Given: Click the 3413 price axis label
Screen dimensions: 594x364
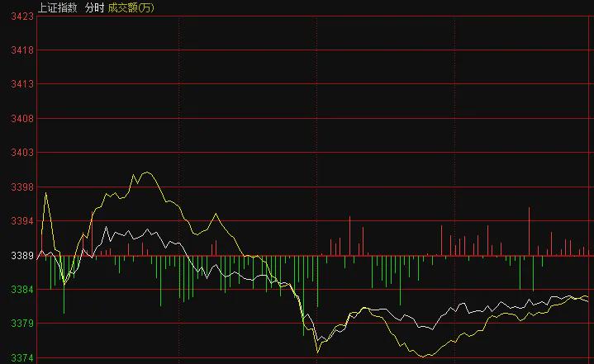Looking at the screenshot, I should click(22, 84).
